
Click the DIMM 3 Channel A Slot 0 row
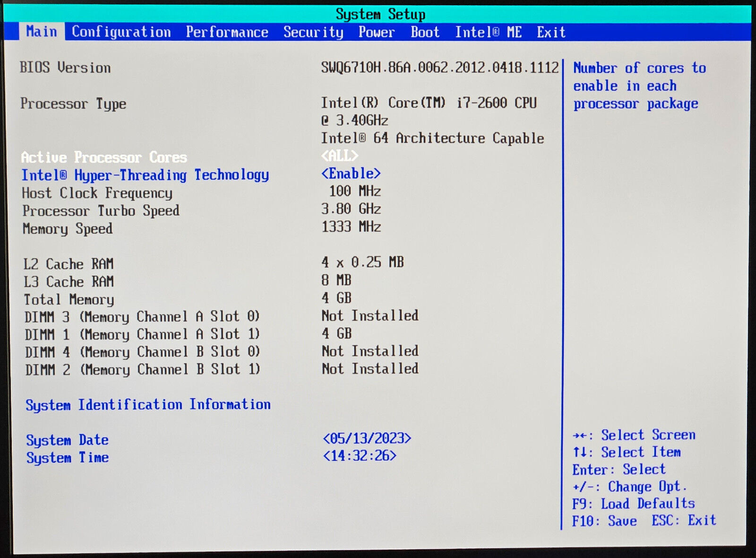(x=221, y=316)
